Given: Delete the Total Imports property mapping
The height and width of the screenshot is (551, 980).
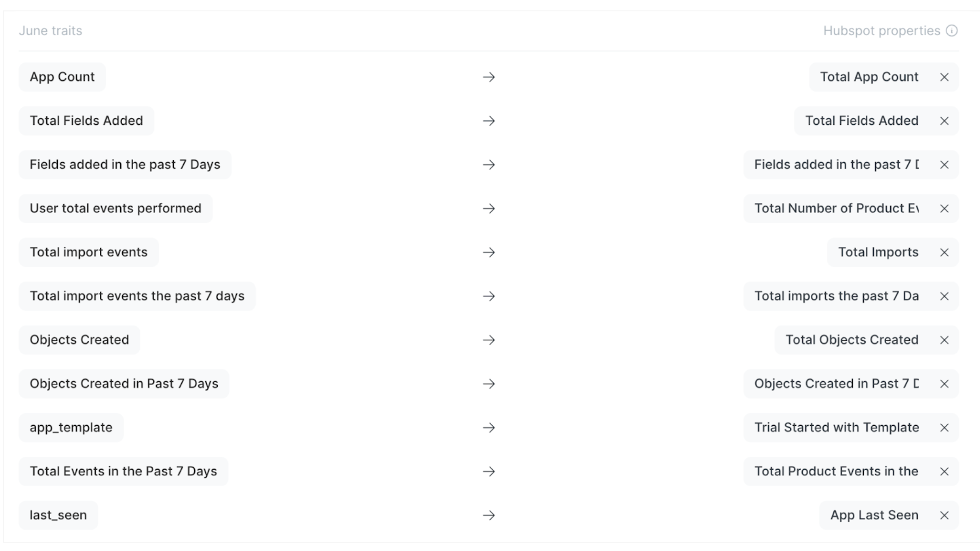Looking at the screenshot, I should click(x=944, y=252).
